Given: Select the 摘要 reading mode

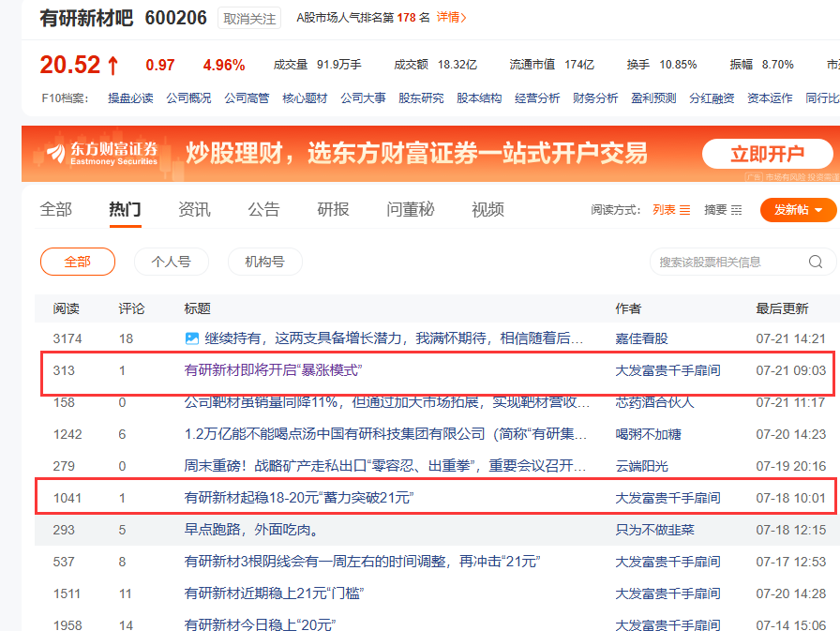Looking at the screenshot, I should [x=723, y=209].
